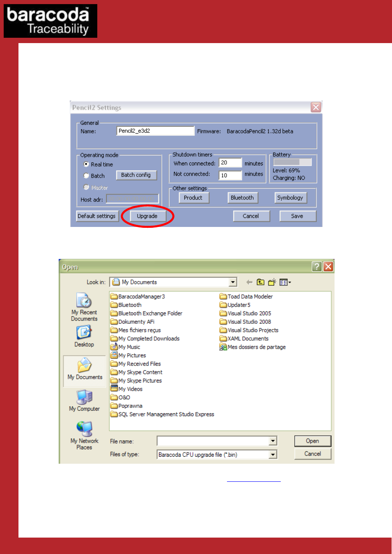Click the battery level bar
The width and height of the screenshot is (392, 554).
(293, 162)
